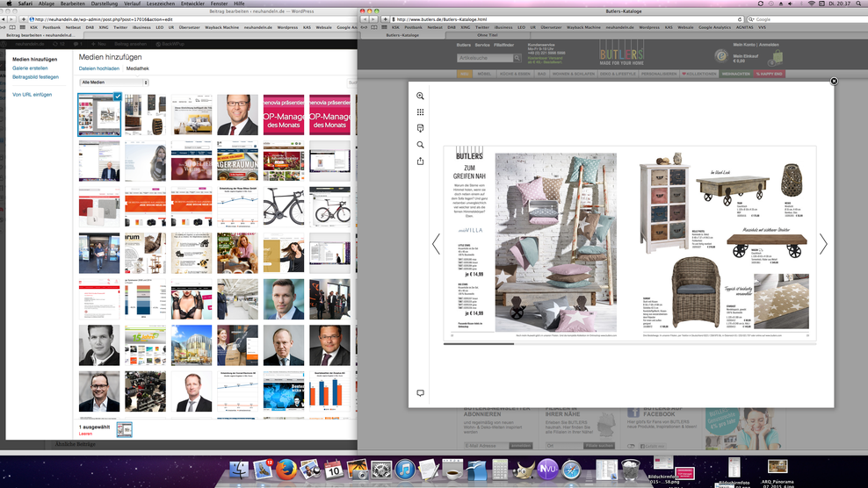Click the 'Von URL einfügen' link
The height and width of the screenshot is (488, 868).
pyautogui.click(x=33, y=95)
